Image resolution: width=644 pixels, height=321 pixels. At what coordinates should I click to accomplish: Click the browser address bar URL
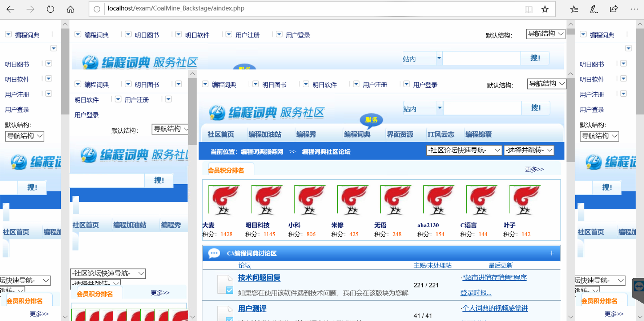coord(176,8)
